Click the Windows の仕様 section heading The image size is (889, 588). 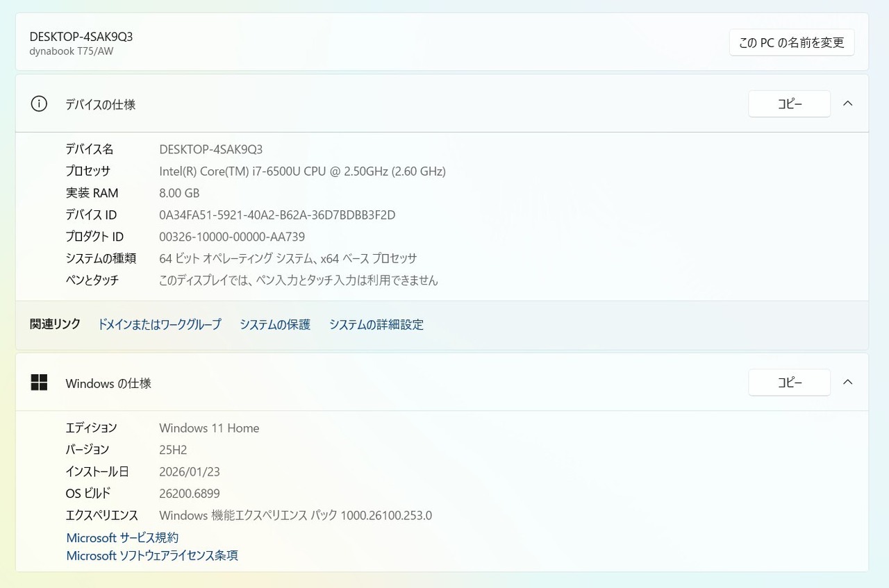108,383
